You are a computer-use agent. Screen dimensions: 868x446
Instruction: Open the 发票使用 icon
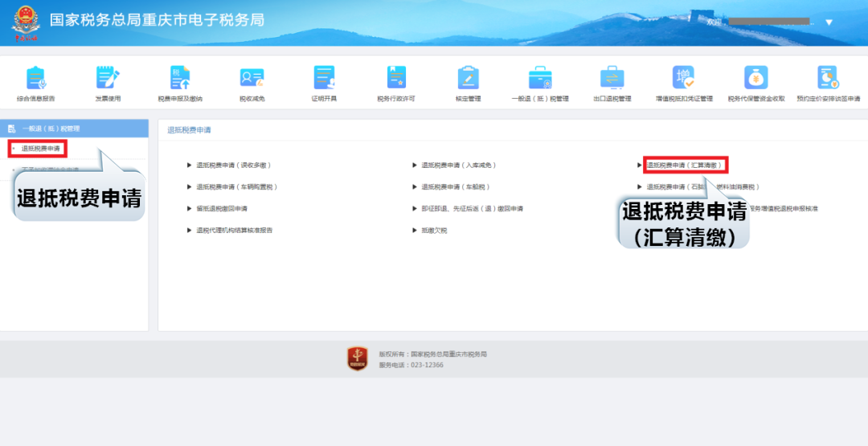pos(108,77)
